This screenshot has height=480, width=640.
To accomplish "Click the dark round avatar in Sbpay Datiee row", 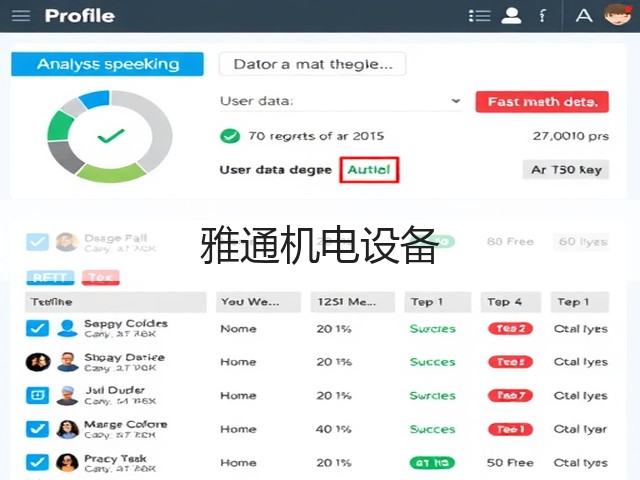I will point(38,362).
